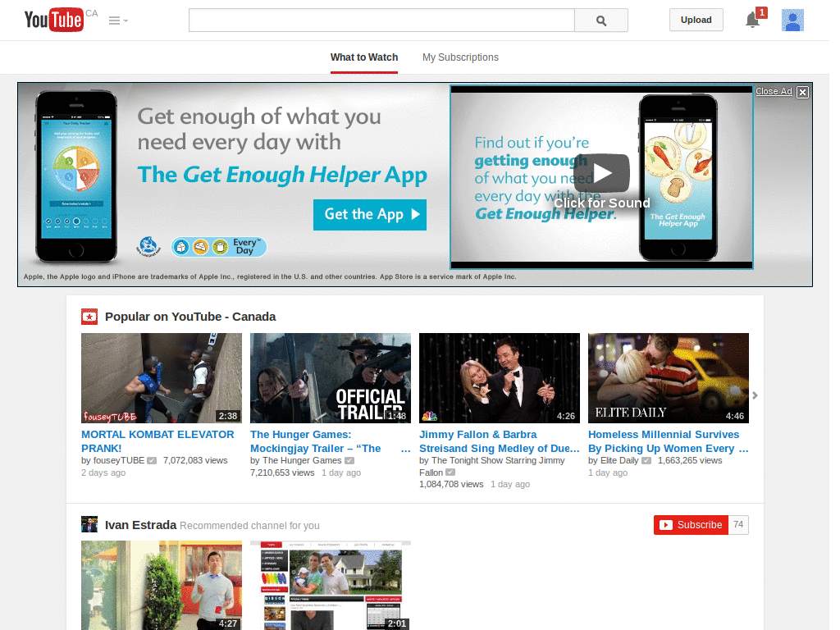Click verified badge next to Fallon

[x=450, y=472]
